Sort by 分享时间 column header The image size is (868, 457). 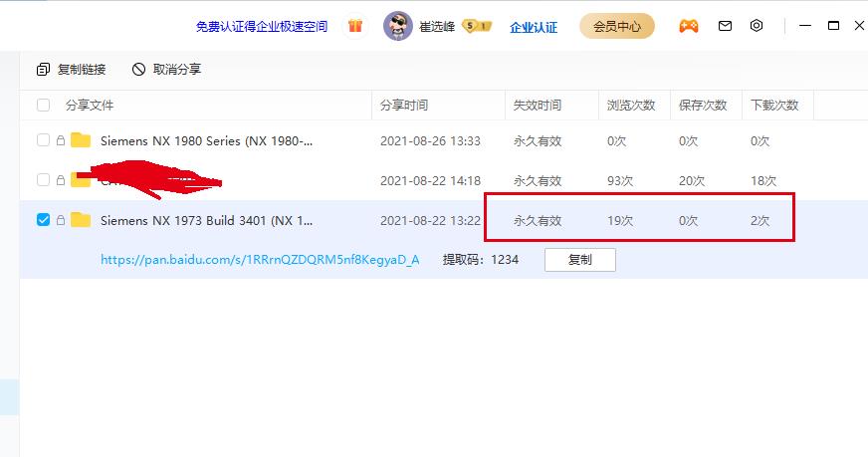coord(404,106)
